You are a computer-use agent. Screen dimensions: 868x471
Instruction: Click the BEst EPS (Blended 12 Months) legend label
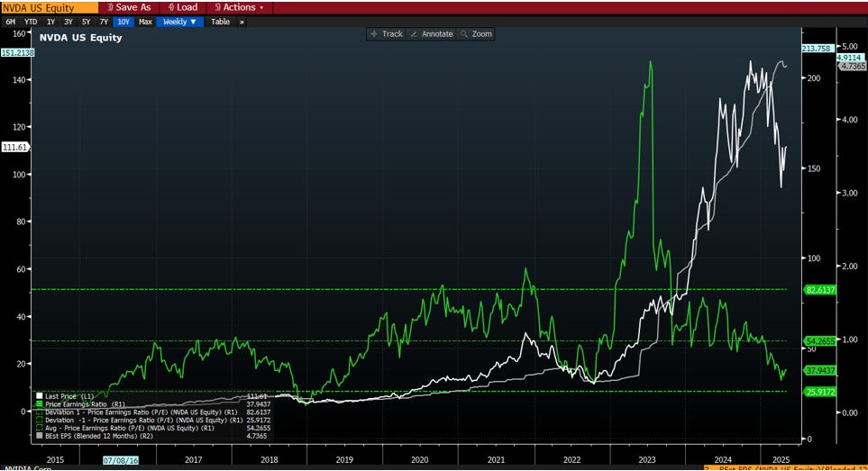point(99,436)
